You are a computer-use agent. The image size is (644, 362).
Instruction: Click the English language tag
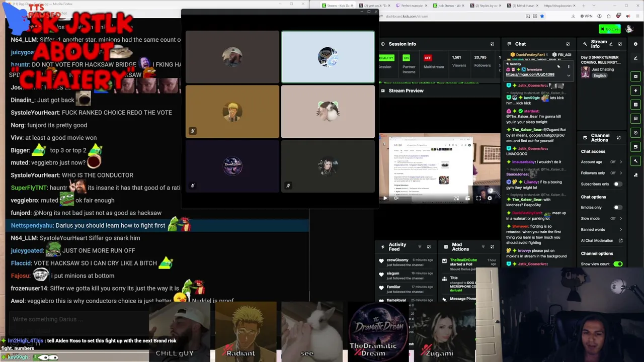[599, 75]
